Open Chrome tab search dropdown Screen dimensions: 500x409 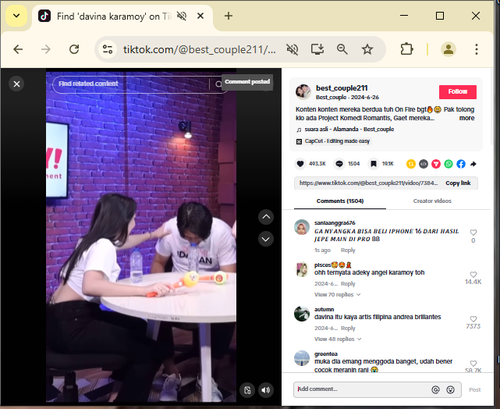[16, 16]
